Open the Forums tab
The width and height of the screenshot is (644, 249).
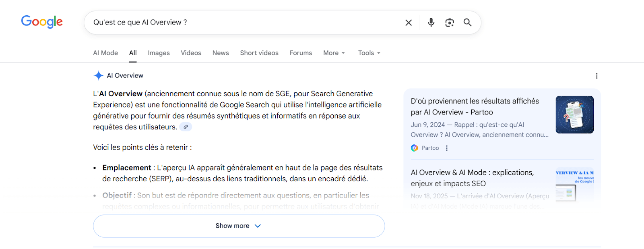pyautogui.click(x=301, y=53)
